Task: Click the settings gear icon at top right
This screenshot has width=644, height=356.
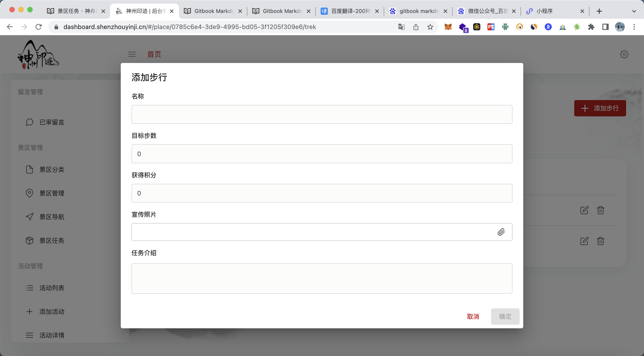Action: 624,54
